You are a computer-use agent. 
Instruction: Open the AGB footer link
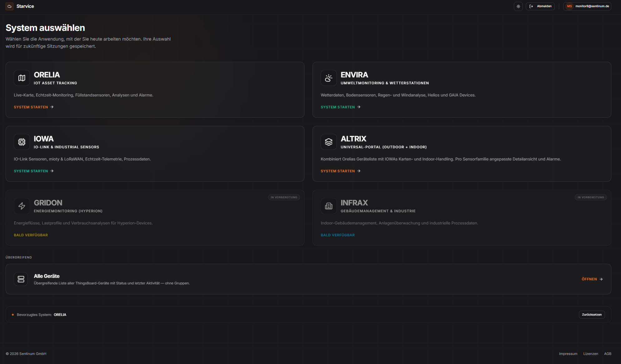click(x=608, y=354)
